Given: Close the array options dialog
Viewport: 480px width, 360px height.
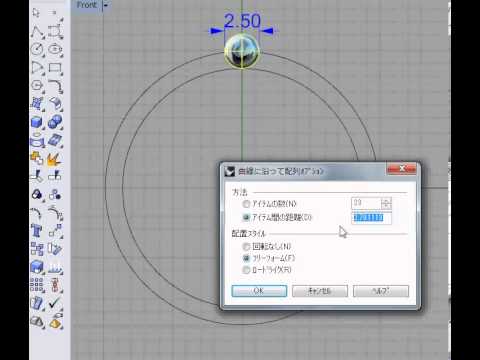Looking at the screenshot, I should (402, 169).
